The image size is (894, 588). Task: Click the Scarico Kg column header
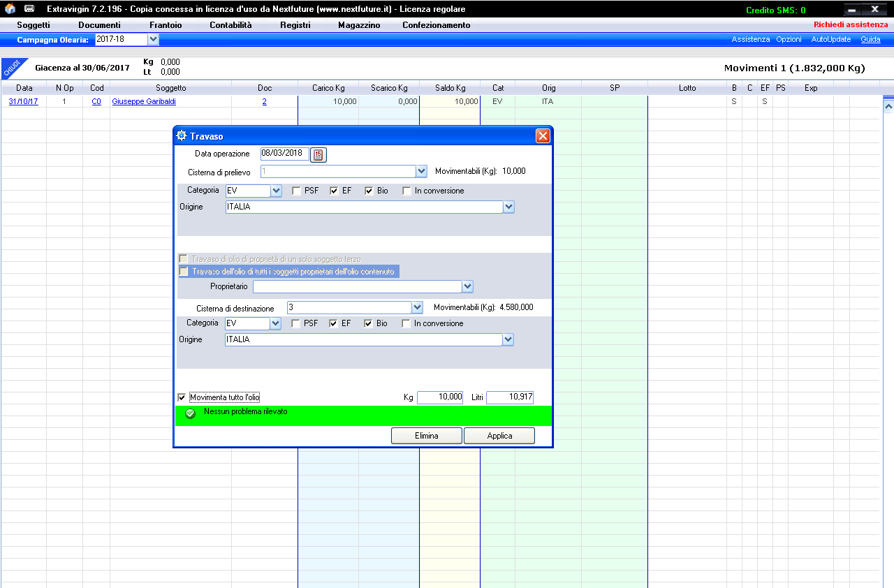[389, 88]
